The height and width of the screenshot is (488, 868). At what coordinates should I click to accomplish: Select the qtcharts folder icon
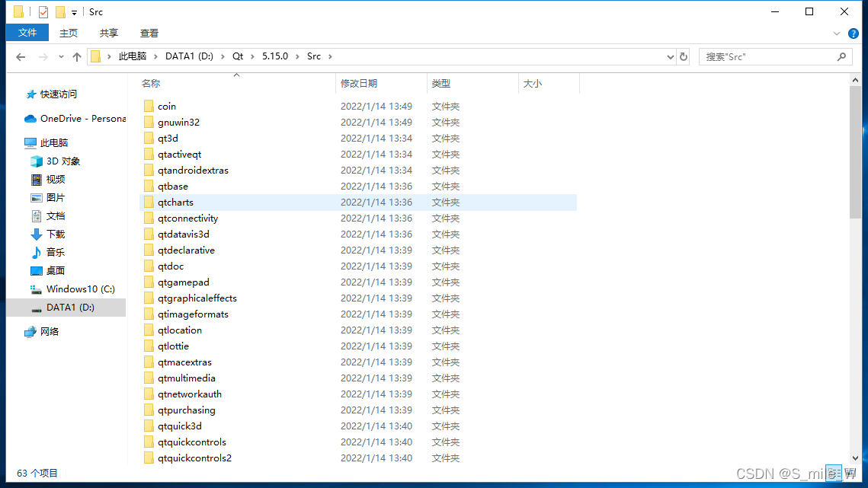point(149,202)
